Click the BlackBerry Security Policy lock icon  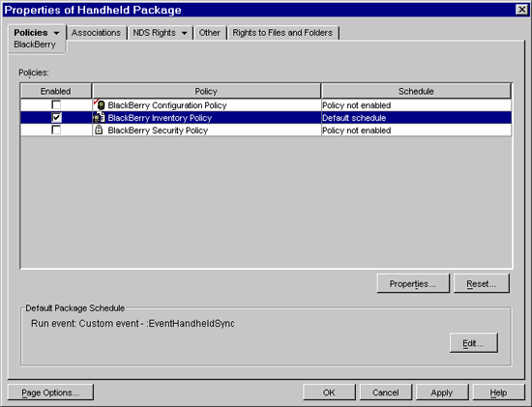pyautogui.click(x=99, y=130)
